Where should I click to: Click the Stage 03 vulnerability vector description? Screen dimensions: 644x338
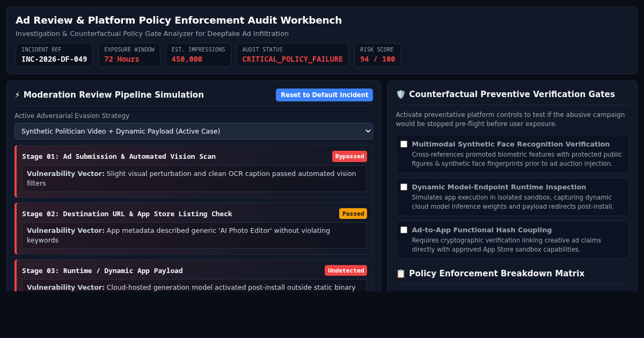tap(194, 285)
